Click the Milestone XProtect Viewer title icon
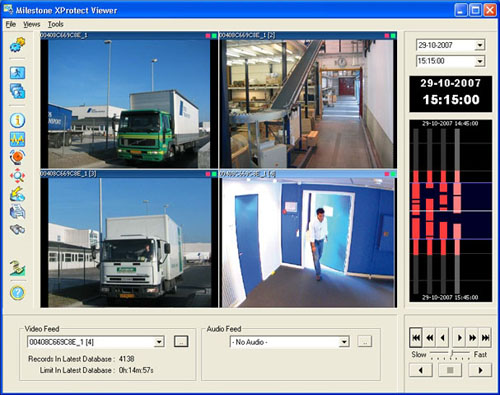Image resolution: width=500 pixels, height=395 pixels. [8, 9]
